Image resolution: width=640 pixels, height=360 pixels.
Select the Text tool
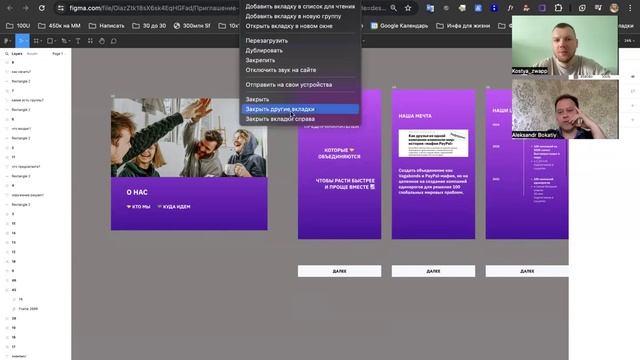tap(78, 41)
